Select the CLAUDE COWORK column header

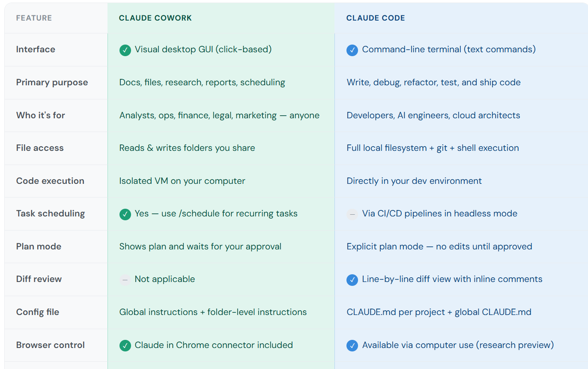pos(155,18)
